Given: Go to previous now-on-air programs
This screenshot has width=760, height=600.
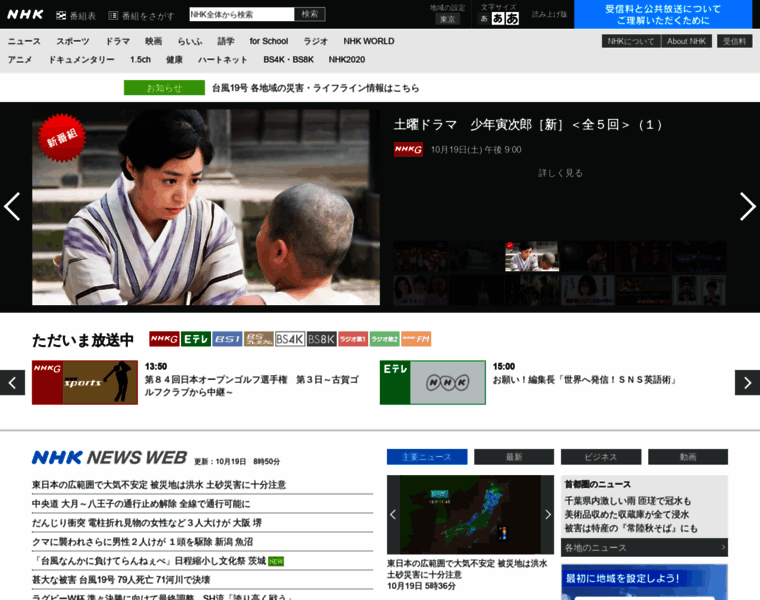Looking at the screenshot, I should click(12, 383).
